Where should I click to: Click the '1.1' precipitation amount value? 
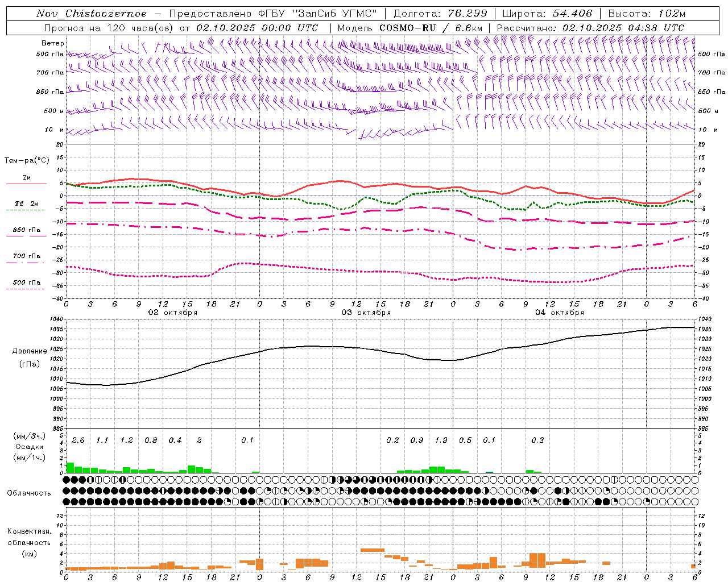[102, 440]
